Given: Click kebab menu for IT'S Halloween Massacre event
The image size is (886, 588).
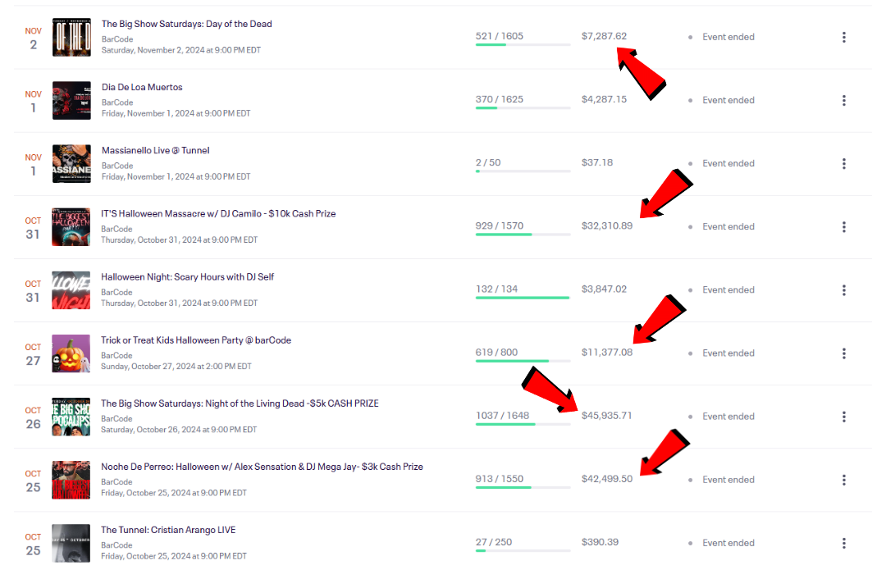Looking at the screenshot, I should click(x=843, y=226).
